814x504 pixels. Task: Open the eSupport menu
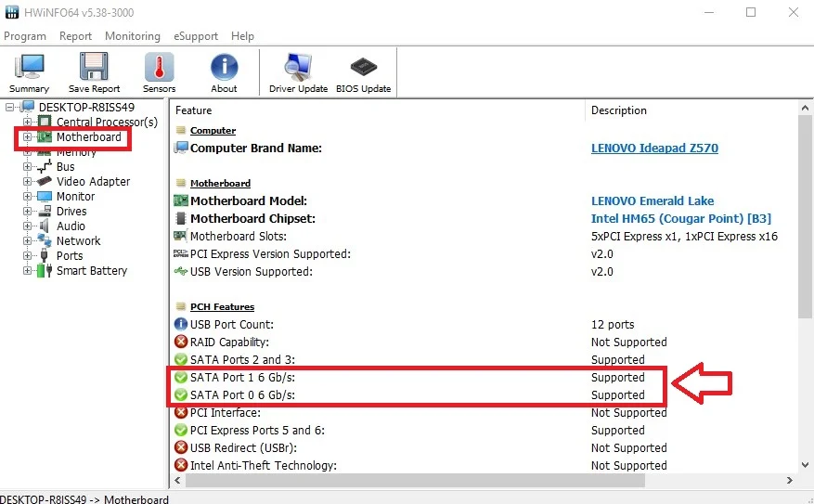tap(196, 36)
